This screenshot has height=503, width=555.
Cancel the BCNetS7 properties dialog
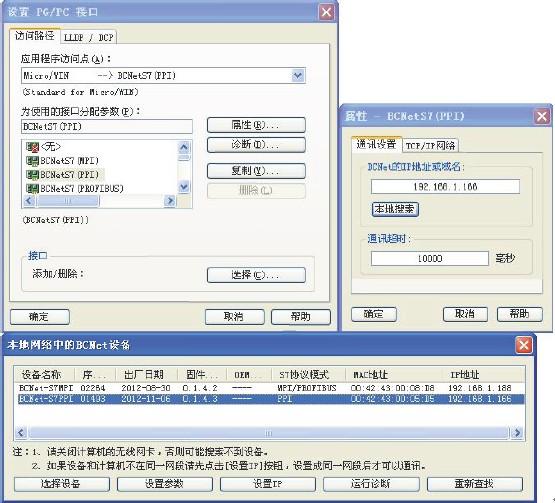tap(465, 314)
